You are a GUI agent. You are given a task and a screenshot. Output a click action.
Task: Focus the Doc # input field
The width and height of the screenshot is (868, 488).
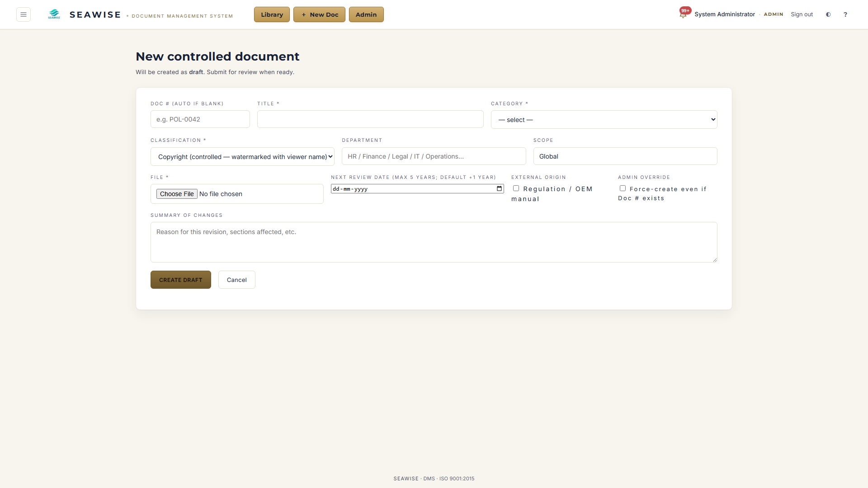200,119
